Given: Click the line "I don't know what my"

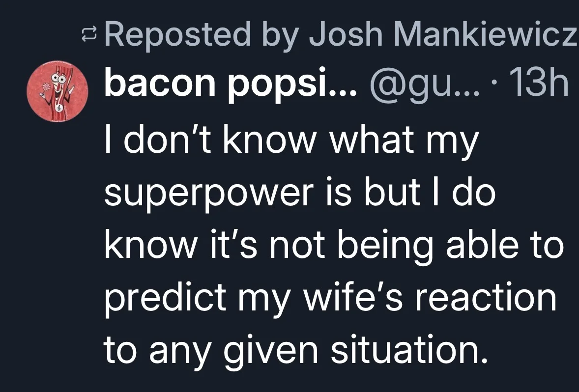Looking at the screenshot, I should (x=292, y=140).
